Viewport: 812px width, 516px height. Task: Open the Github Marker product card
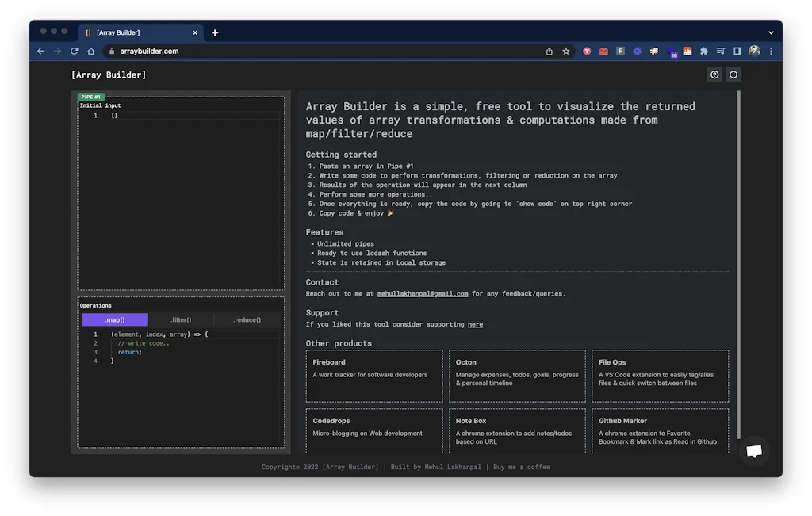(661, 431)
